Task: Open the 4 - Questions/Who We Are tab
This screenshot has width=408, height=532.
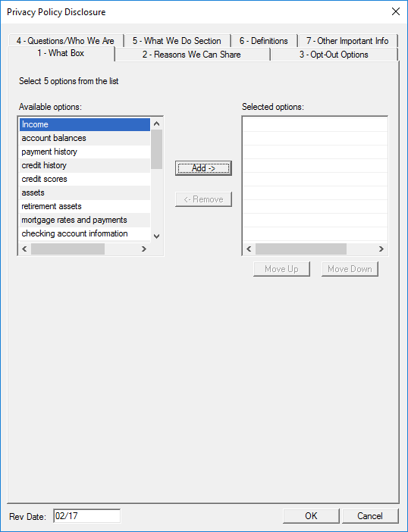Action: point(65,41)
